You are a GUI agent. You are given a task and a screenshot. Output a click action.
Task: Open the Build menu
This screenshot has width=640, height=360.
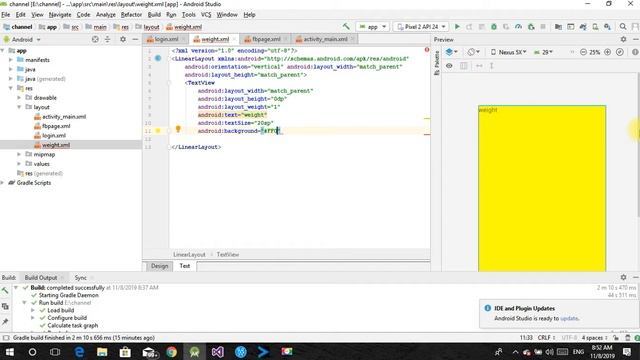tap(154, 14)
